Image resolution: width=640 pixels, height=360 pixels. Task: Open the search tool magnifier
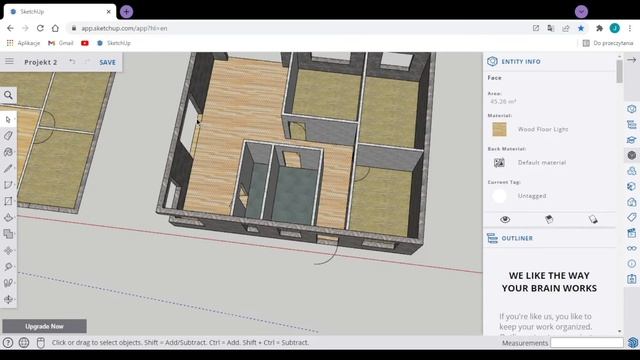point(8,95)
